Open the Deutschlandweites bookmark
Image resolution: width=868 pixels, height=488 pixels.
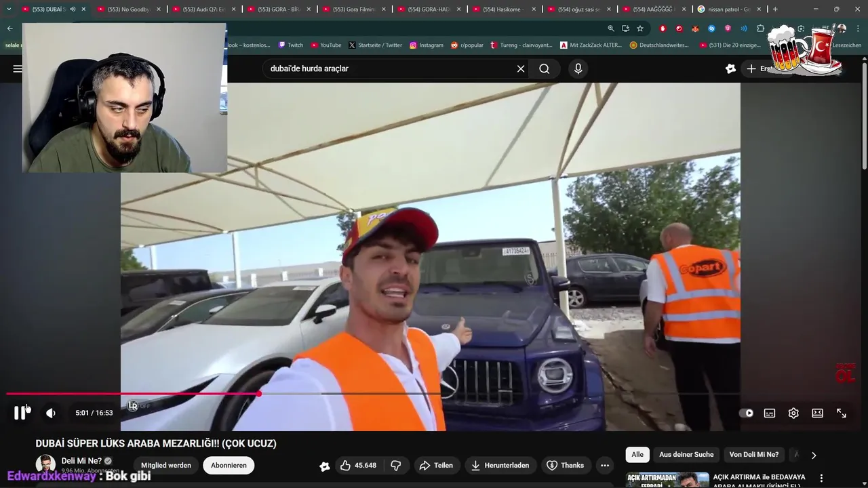659,45
